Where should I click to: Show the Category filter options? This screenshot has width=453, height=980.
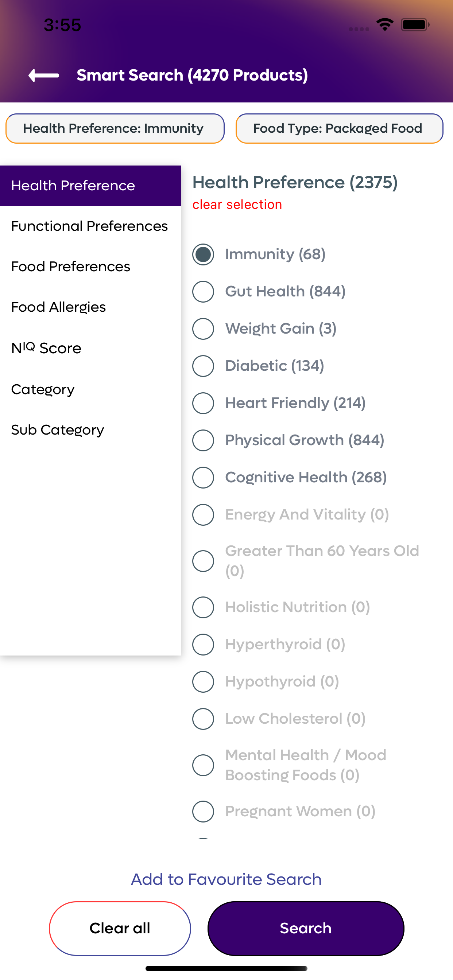tap(90, 389)
